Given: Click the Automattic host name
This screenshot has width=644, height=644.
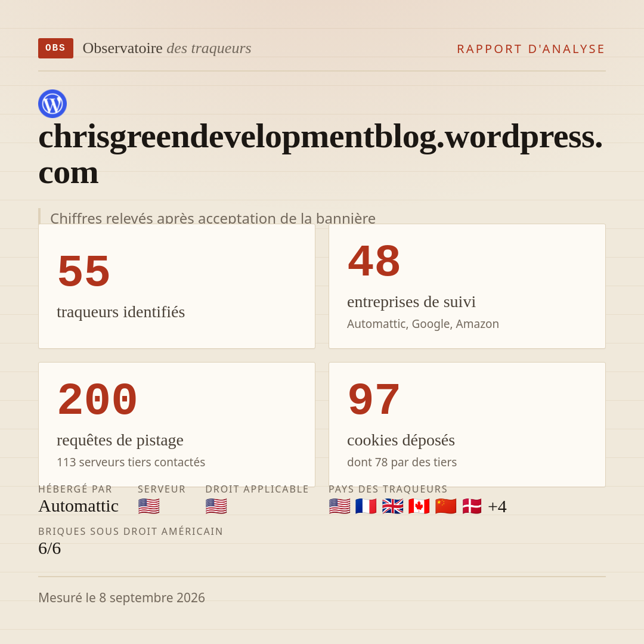Looking at the screenshot, I should (x=79, y=506).
